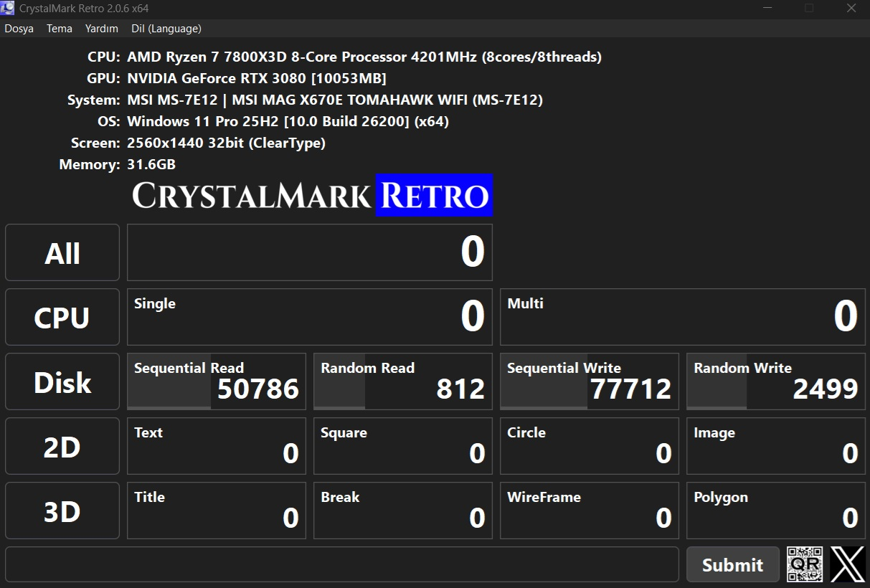This screenshot has height=588, width=870.
Task: Click the CPU Single score box
Action: tap(310, 317)
